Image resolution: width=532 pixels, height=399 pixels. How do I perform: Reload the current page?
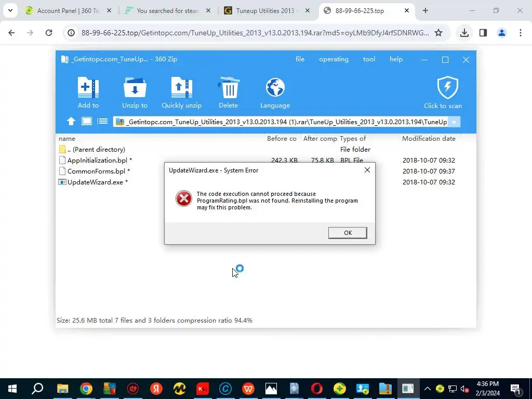pyautogui.click(x=49, y=33)
